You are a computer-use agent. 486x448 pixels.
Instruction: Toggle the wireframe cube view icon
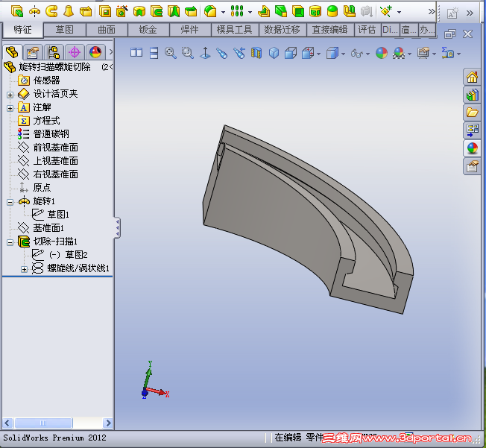(291, 53)
